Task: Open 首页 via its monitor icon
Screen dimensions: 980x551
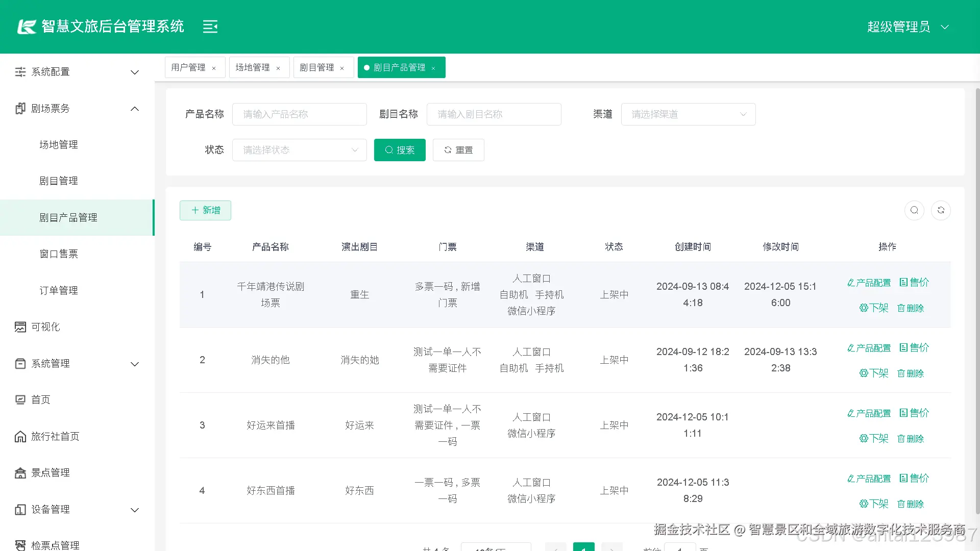Action: point(20,400)
